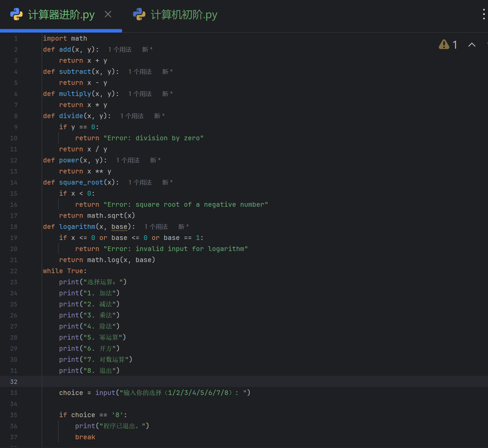Show usages hint for logarithm function
This screenshot has height=448, width=488.
[156, 227]
